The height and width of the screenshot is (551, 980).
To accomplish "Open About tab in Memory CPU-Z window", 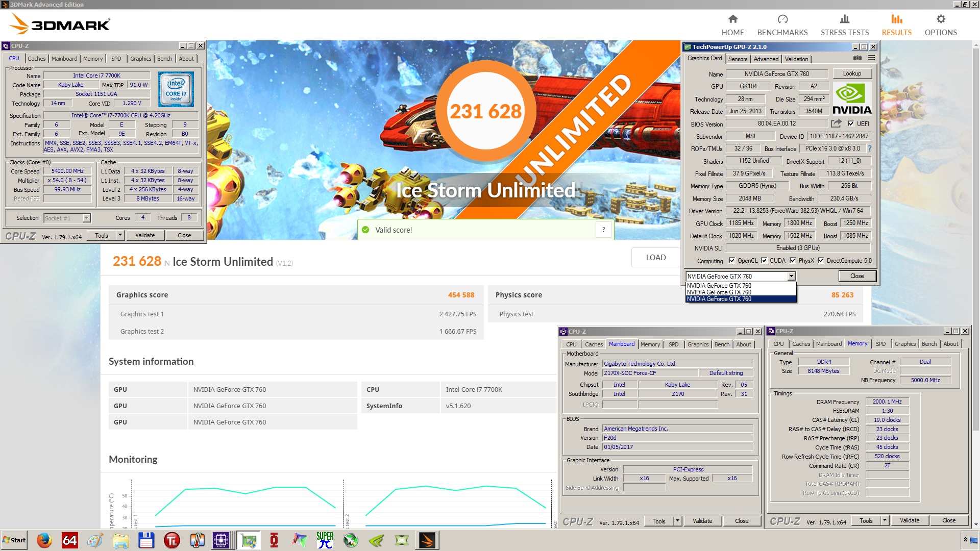I will [x=950, y=344].
